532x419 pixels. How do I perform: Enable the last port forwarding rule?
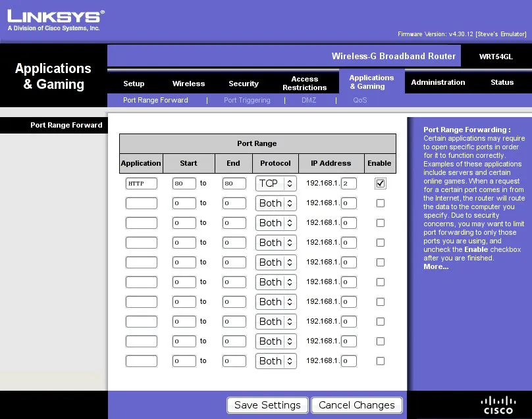tap(380, 360)
